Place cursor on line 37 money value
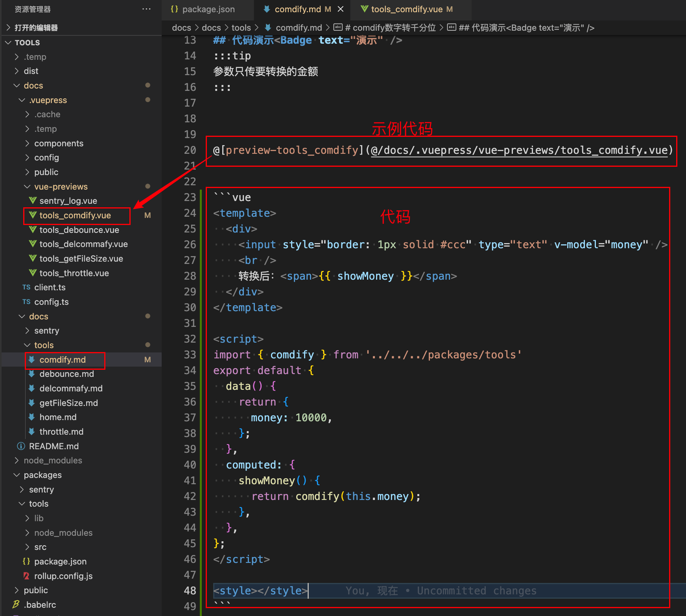The height and width of the screenshot is (616, 686). (311, 418)
